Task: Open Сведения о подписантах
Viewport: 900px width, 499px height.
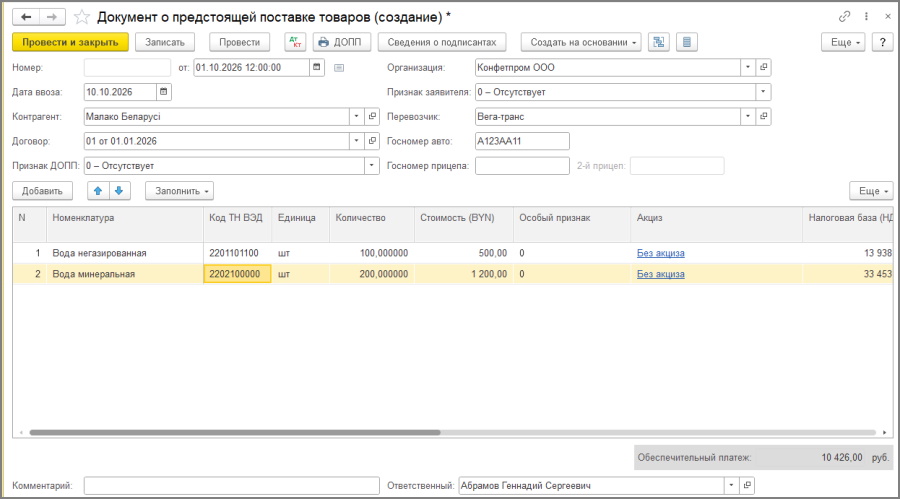Action: click(x=441, y=42)
